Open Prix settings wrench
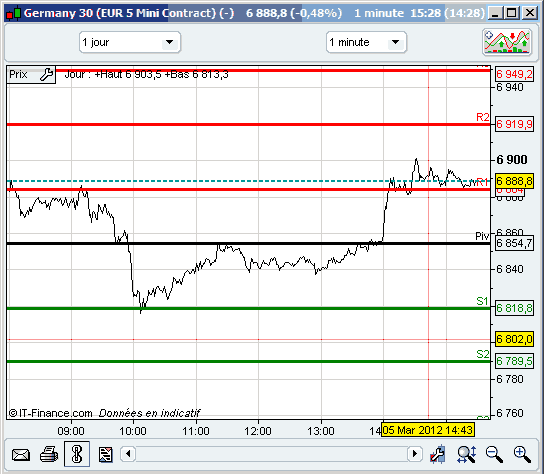The image size is (544, 474). 46,74
